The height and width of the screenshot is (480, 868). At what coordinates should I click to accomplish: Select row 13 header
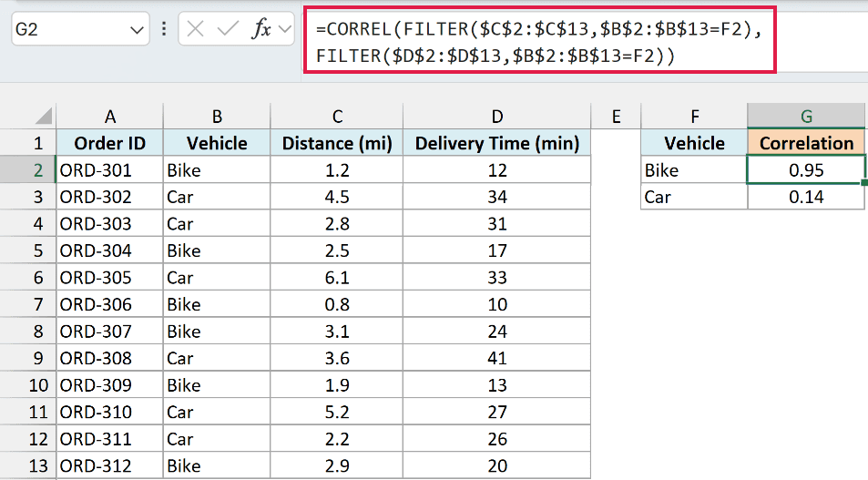pos(27,466)
